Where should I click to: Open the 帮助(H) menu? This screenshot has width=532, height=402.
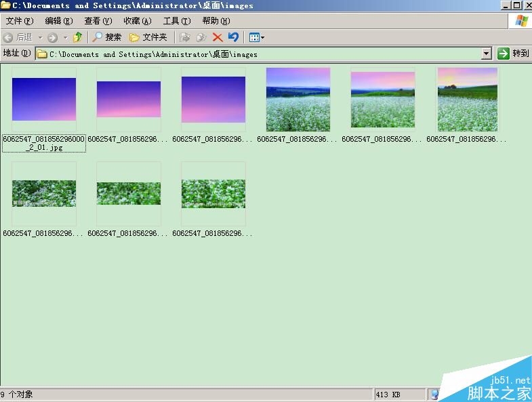click(x=216, y=21)
